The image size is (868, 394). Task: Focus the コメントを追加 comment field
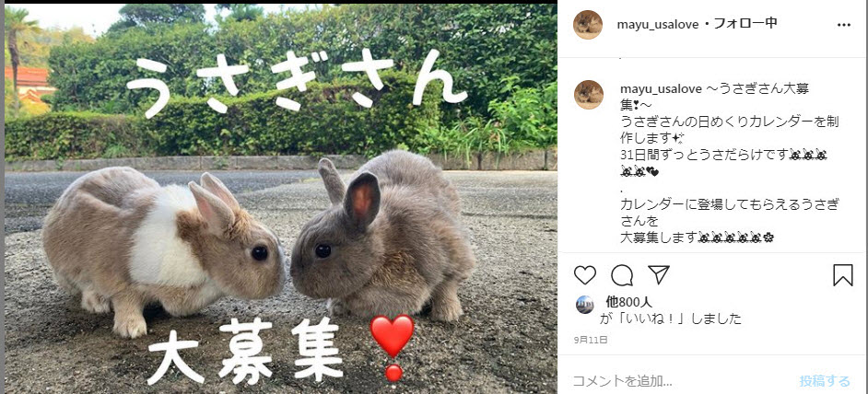pyautogui.click(x=681, y=381)
